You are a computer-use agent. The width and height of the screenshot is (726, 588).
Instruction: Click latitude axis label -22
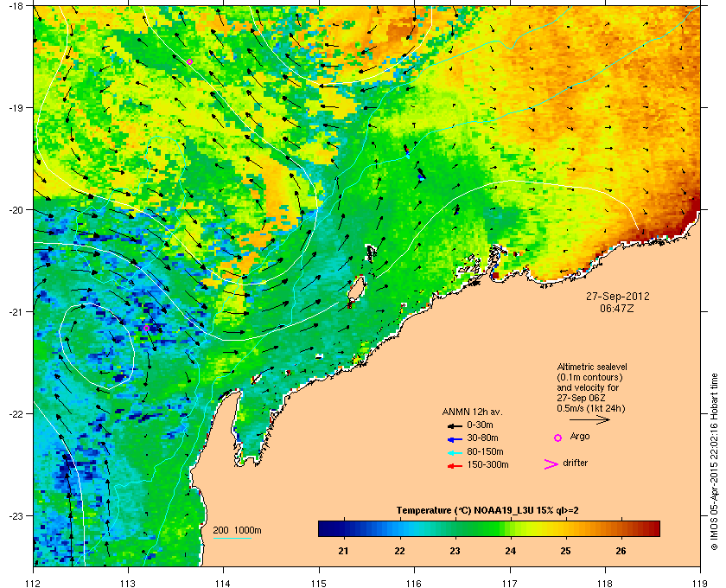click(x=16, y=414)
